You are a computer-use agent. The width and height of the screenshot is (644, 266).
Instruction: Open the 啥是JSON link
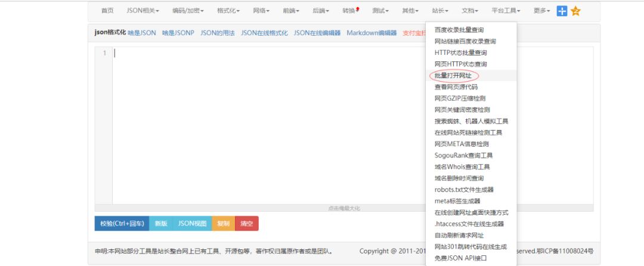point(142,33)
